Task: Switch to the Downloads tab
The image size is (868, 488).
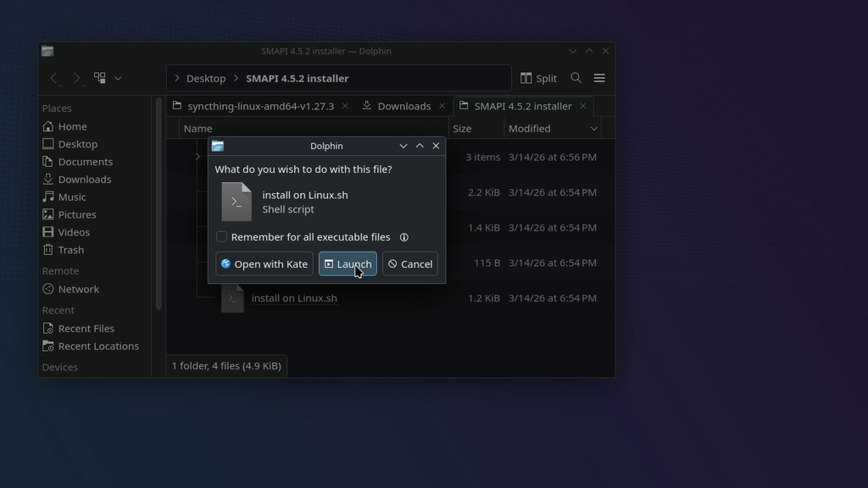Action: tap(404, 106)
